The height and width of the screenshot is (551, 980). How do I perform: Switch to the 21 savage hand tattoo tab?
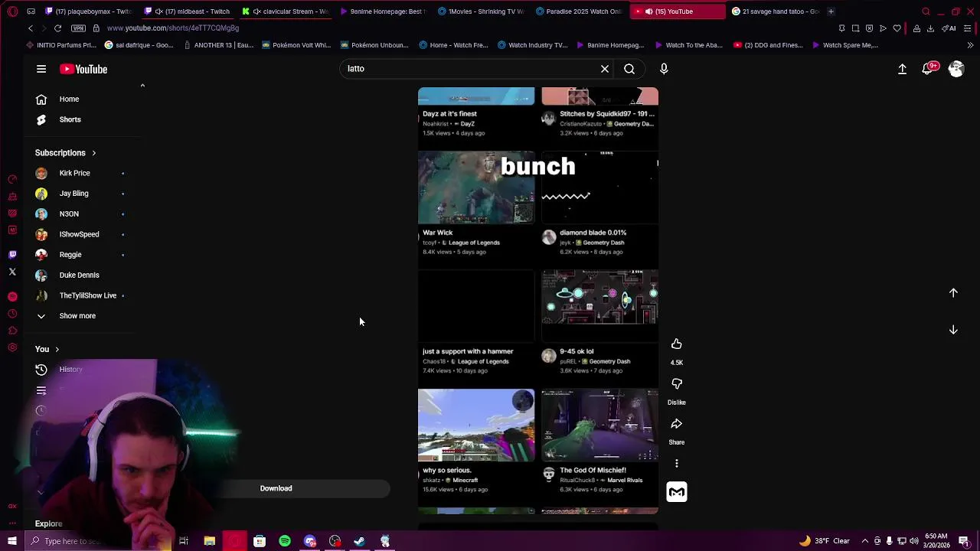(775, 11)
